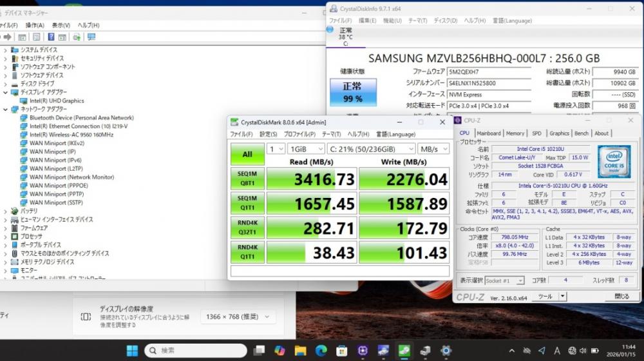The image size is (644, 361).
Task: Click the update driver toolbar icon
Action: coord(77,37)
